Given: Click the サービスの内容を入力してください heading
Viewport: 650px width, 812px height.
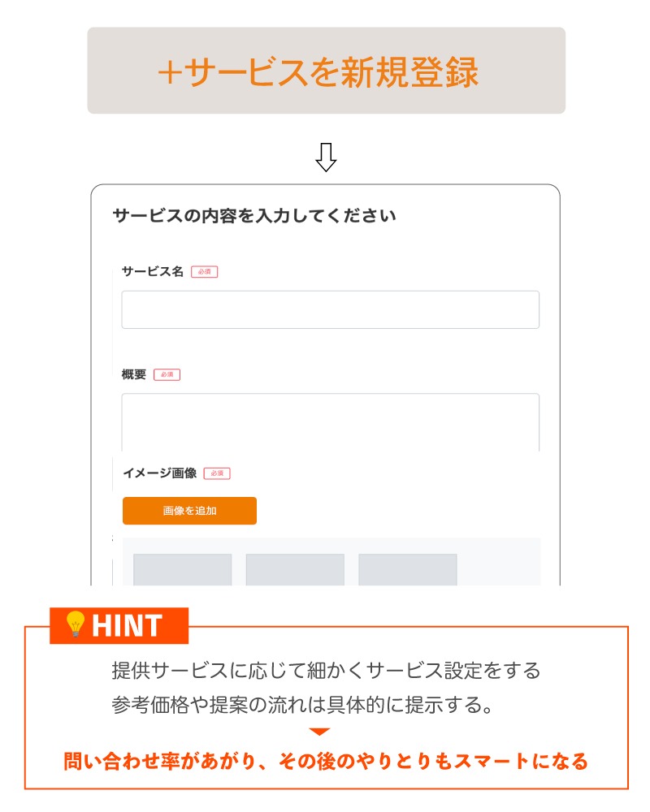Looking at the screenshot, I should tap(254, 217).
